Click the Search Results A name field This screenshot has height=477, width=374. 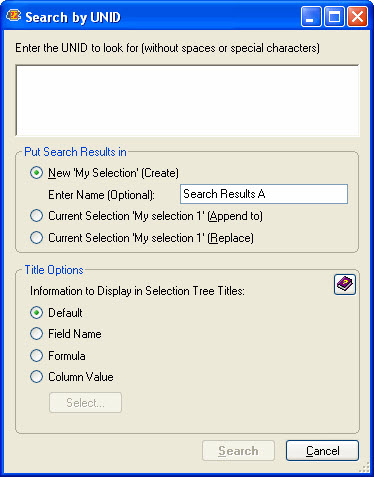click(x=264, y=194)
